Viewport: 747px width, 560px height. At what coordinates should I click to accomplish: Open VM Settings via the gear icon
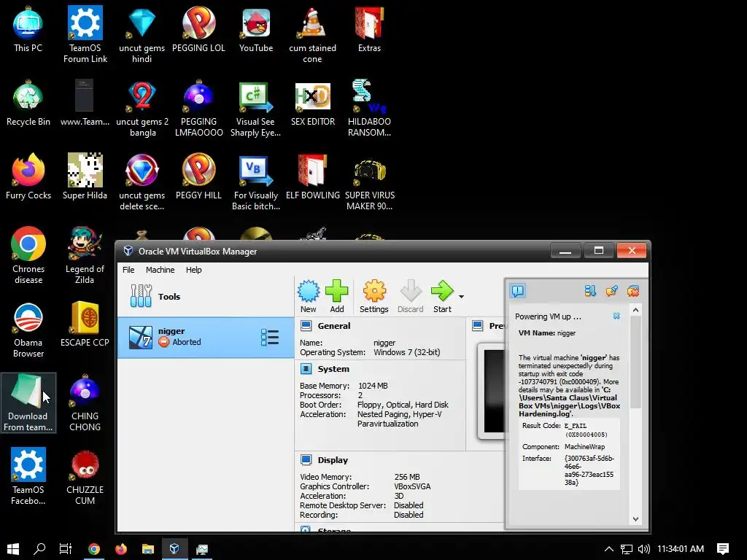coord(374,296)
